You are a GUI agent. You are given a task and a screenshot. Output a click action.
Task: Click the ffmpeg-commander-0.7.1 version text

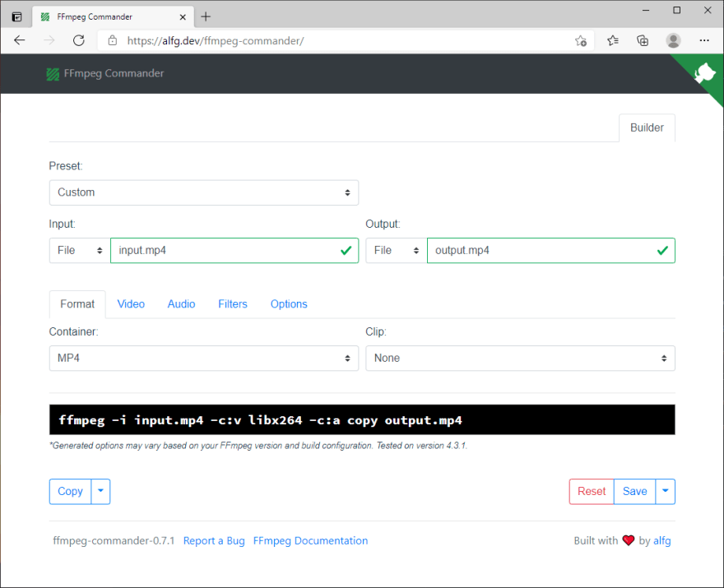click(114, 540)
